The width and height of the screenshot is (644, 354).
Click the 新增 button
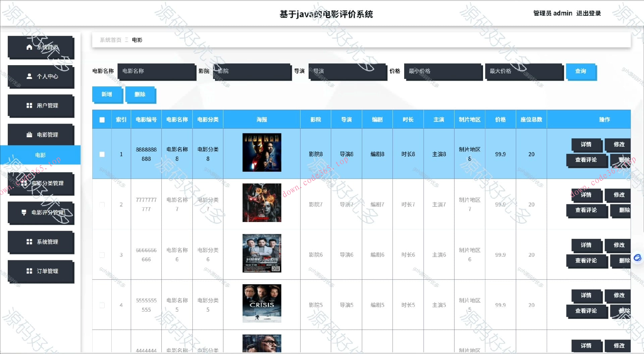[x=107, y=94]
